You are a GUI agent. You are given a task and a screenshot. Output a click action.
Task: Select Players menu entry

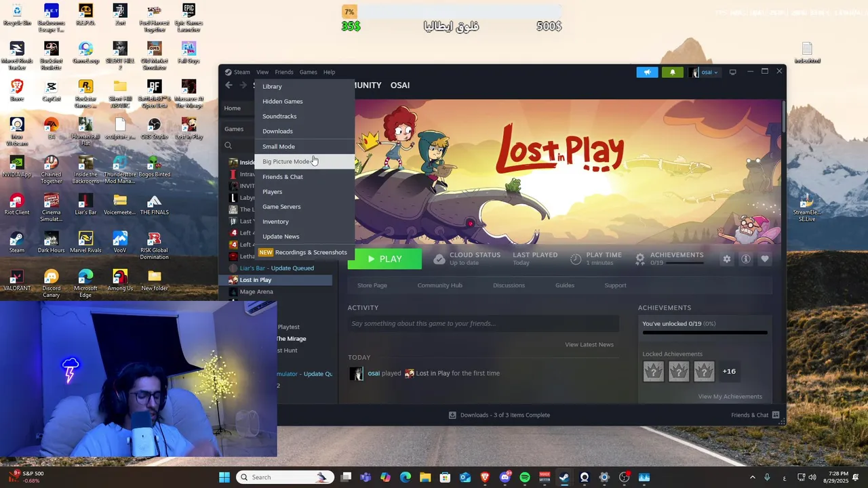[304, 191]
